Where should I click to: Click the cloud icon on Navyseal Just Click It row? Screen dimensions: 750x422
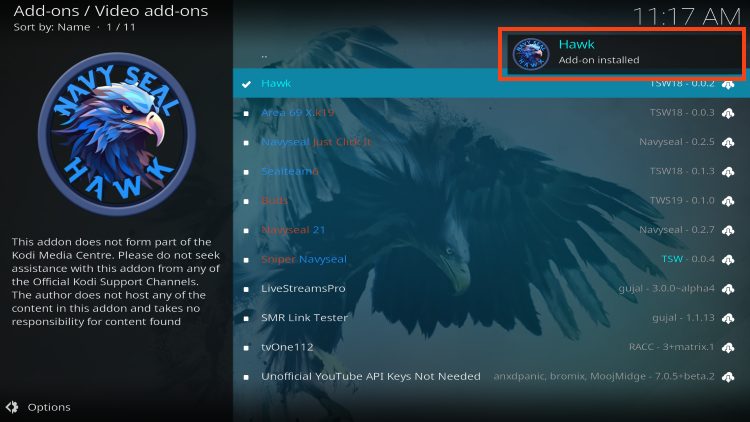click(x=728, y=143)
